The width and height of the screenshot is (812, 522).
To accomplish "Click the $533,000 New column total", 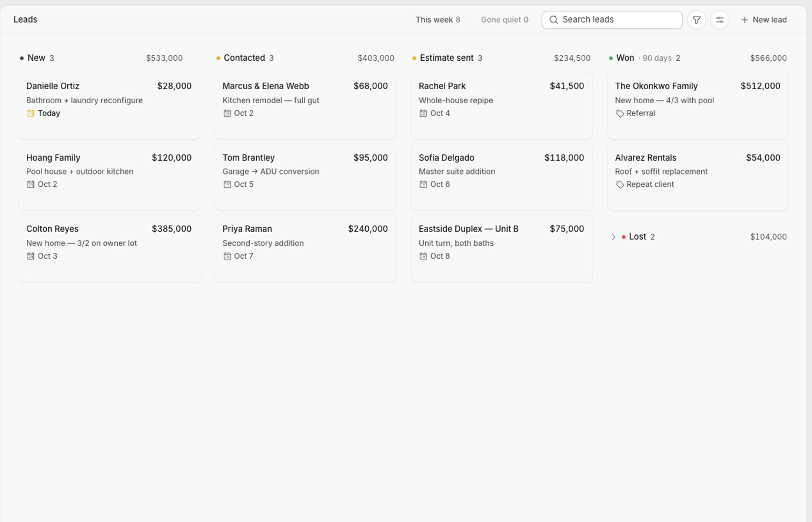I will [164, 58].
